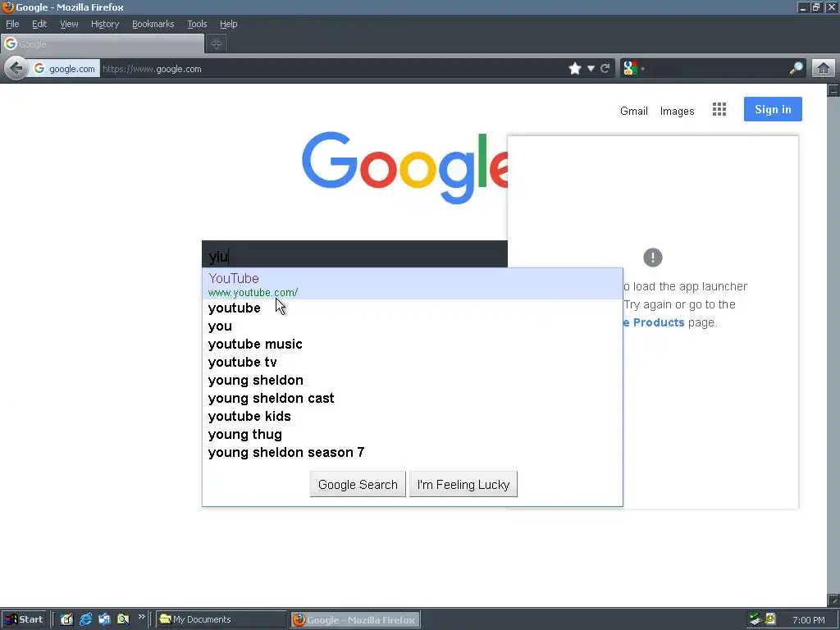Open the Images link
The width and height of the screenshot is (840, 630).
click(677, 111)
